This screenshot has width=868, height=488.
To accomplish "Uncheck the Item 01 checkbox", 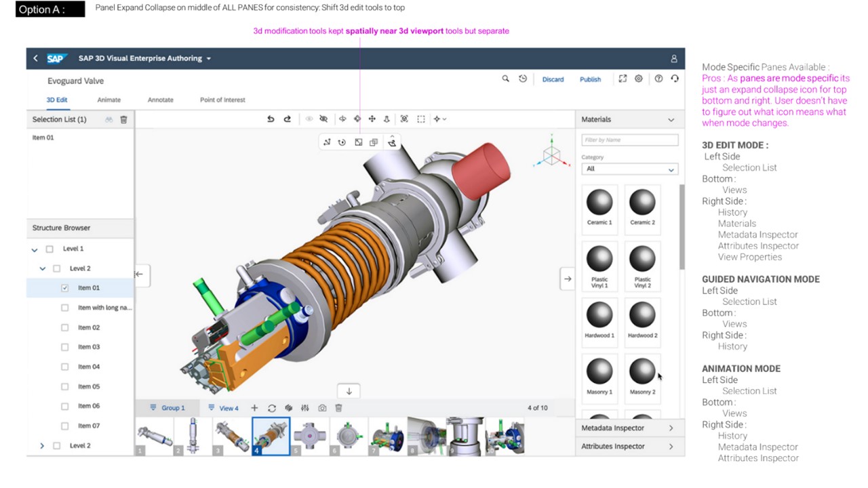I will (x=65, y=288).
